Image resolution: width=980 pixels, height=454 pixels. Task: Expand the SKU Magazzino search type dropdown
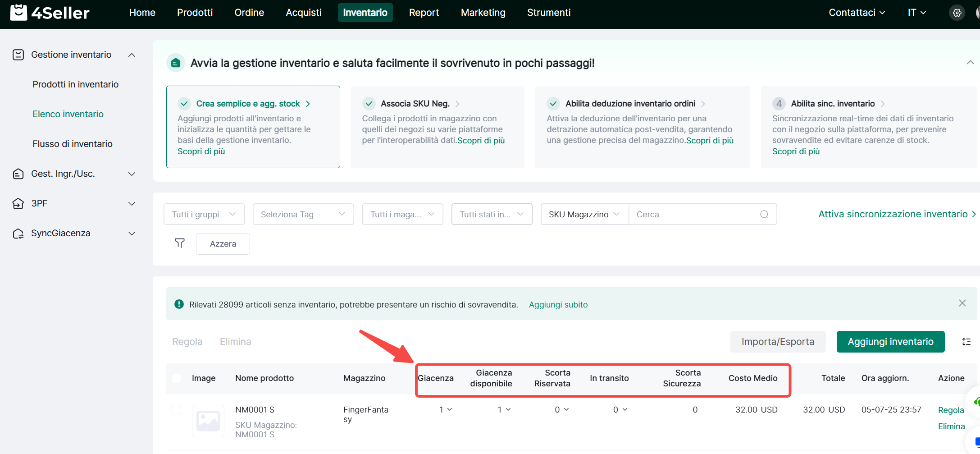coord(584,214)
